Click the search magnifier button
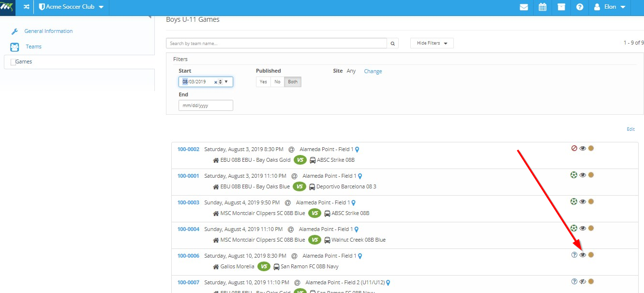 (x=393, y=43)
